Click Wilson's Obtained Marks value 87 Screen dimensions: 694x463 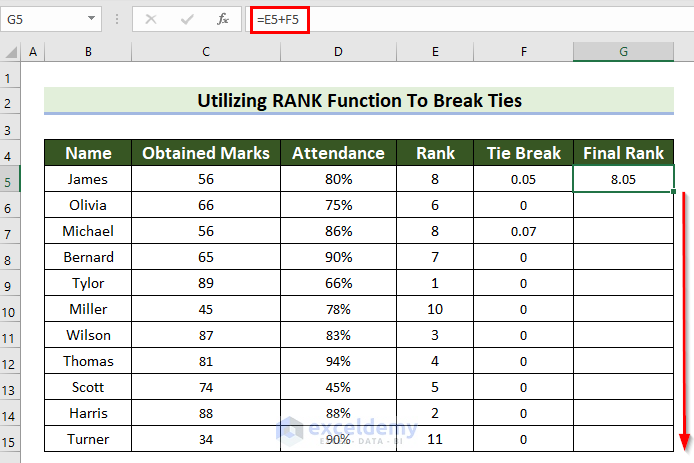point(206,335)
